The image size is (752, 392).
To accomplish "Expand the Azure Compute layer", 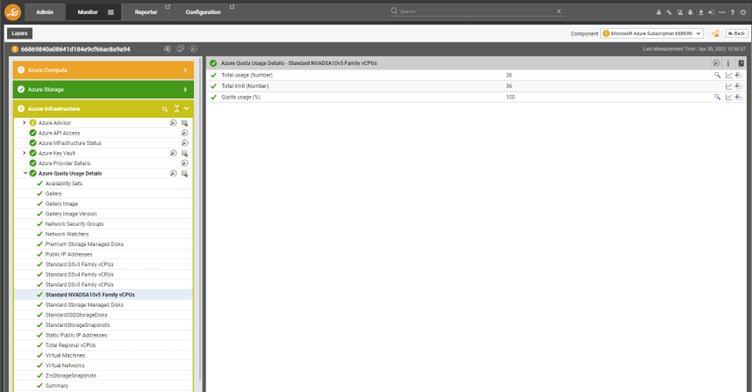I will [x=185, y=71].
